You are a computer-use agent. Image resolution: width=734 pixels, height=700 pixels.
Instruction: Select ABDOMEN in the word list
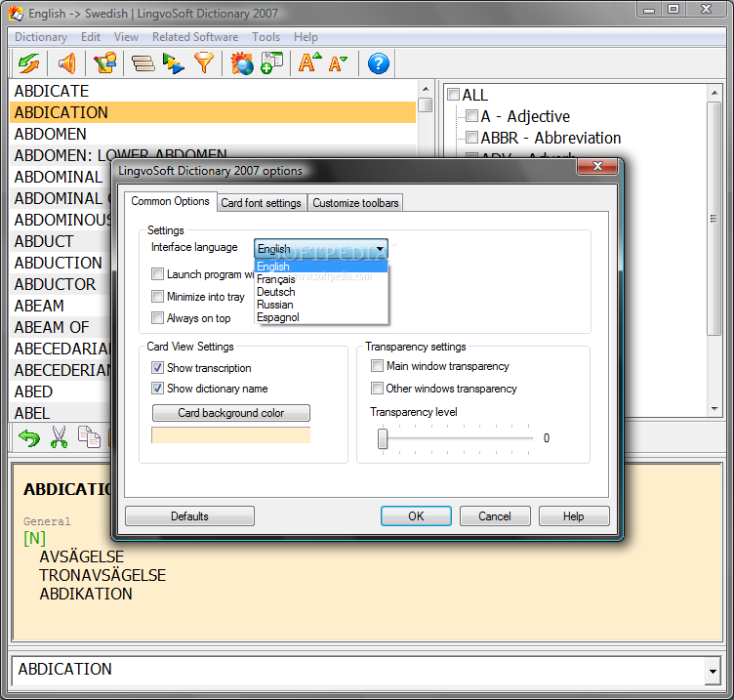click(x=213, y=134)
